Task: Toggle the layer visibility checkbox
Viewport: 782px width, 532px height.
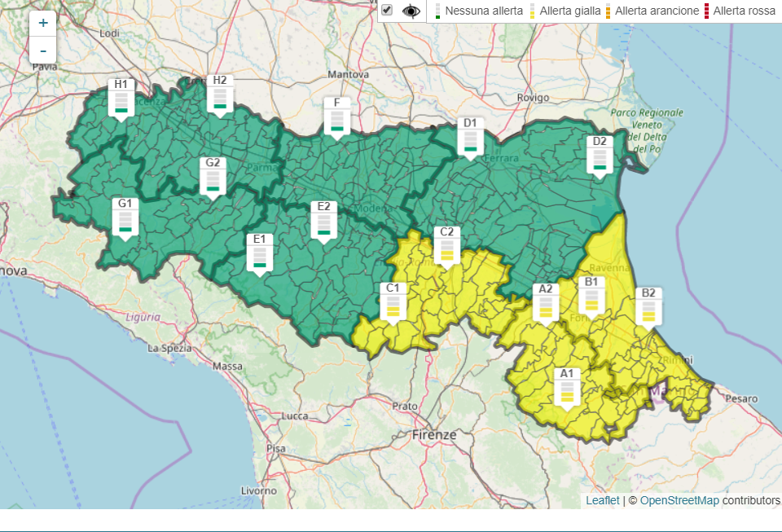Action: click(387, 11)
